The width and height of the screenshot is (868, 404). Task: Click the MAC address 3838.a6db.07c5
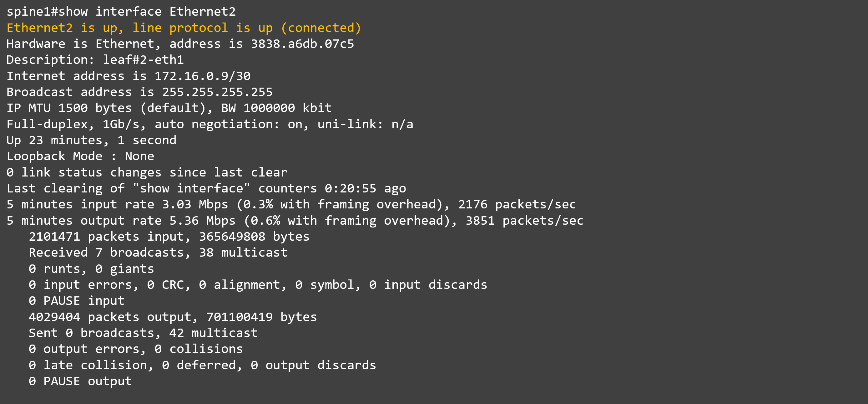coord(302,44)
